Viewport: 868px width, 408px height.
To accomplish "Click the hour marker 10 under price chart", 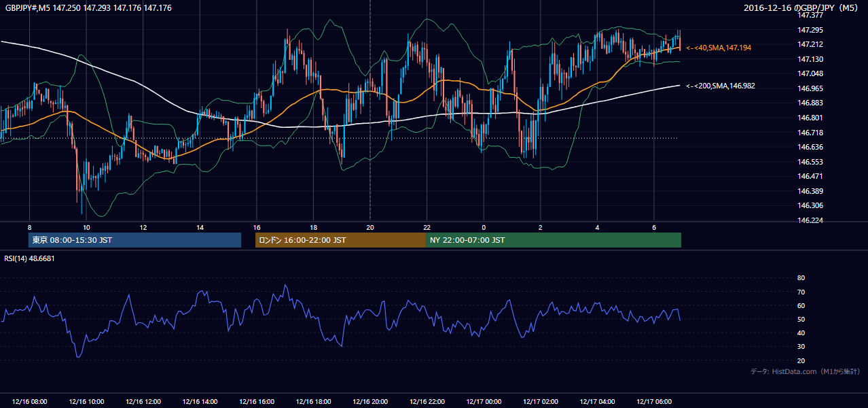I will click(86, 227).
